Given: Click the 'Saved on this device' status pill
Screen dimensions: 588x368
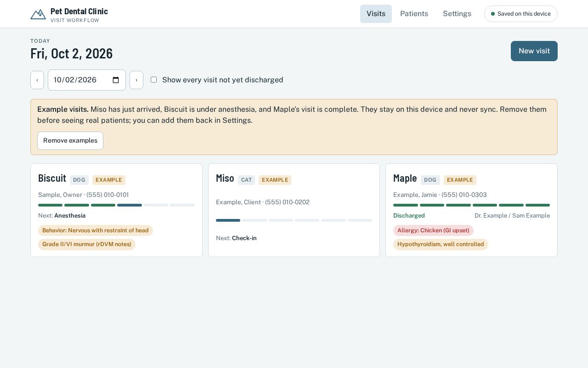Looking at the screenshot, I should (521, 14).
